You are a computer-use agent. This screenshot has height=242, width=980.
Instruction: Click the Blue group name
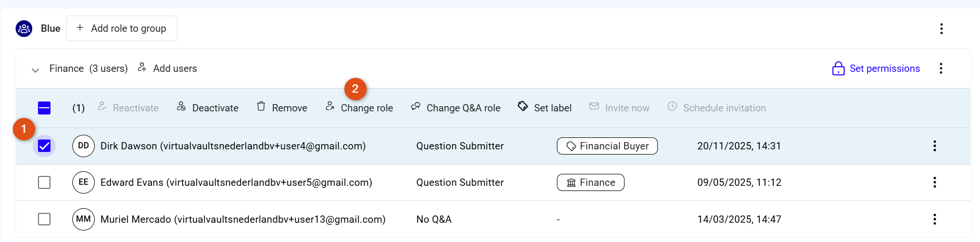50,29
